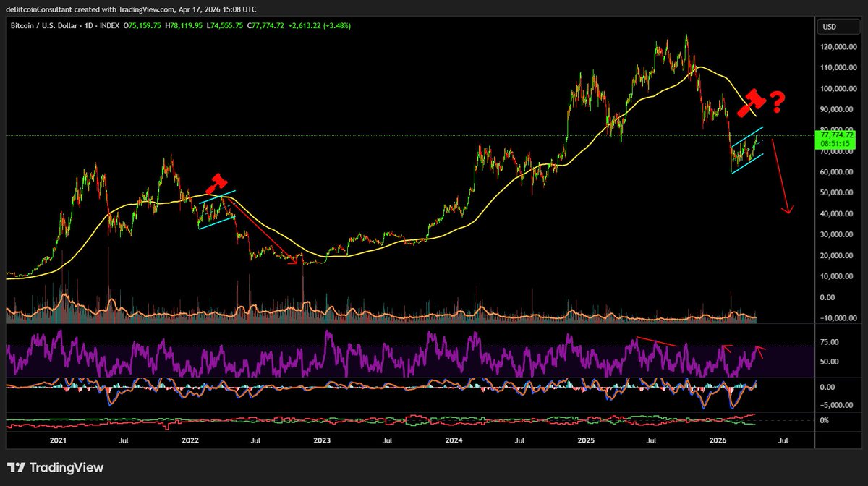Click the 2022 time axis label
This screenshot has height=486, width=868.
[190, 440]
